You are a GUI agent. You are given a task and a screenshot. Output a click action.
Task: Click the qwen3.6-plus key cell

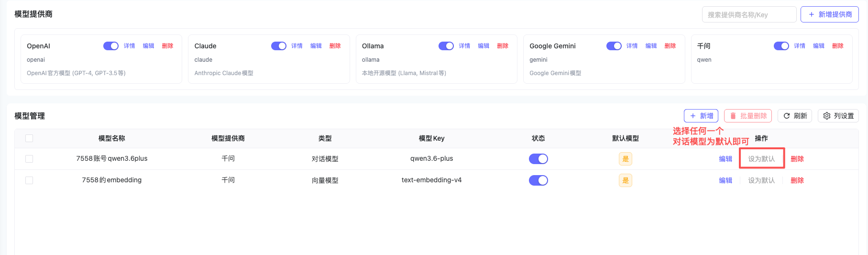[x=432, y=159]
